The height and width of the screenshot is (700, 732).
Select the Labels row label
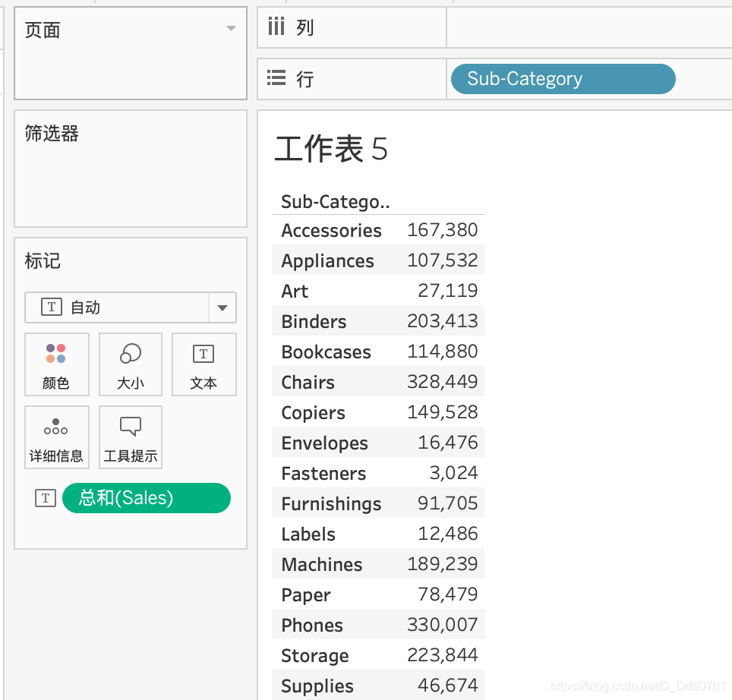tap(308, 534)
